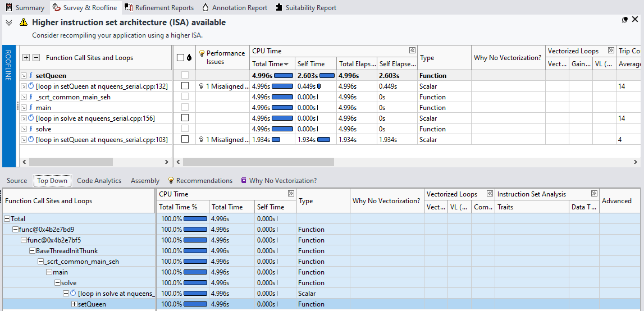Open the Summary tab
Image resolution: width=644 pixels, height=311 pixels.
coord(25,8)
